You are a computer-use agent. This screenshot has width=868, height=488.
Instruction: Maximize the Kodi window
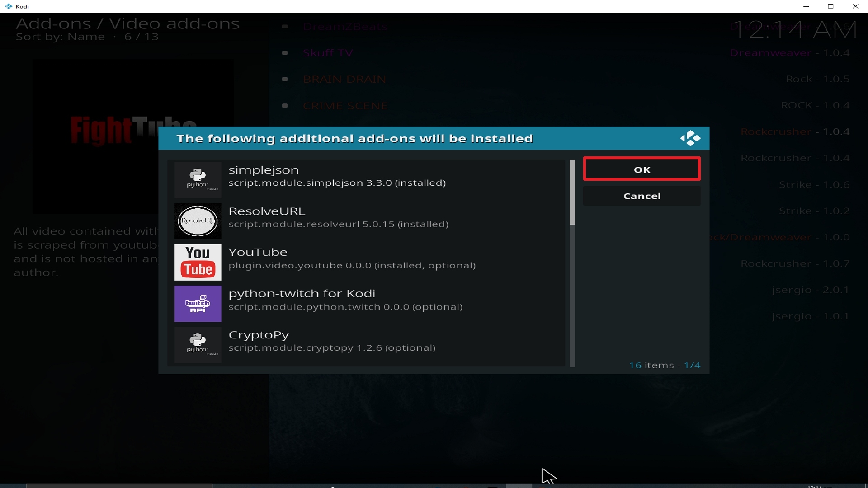tap(830, 6)
